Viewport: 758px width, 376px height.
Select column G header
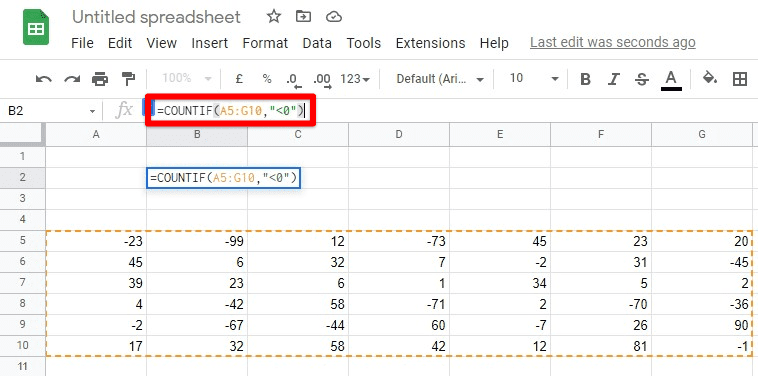702,135
